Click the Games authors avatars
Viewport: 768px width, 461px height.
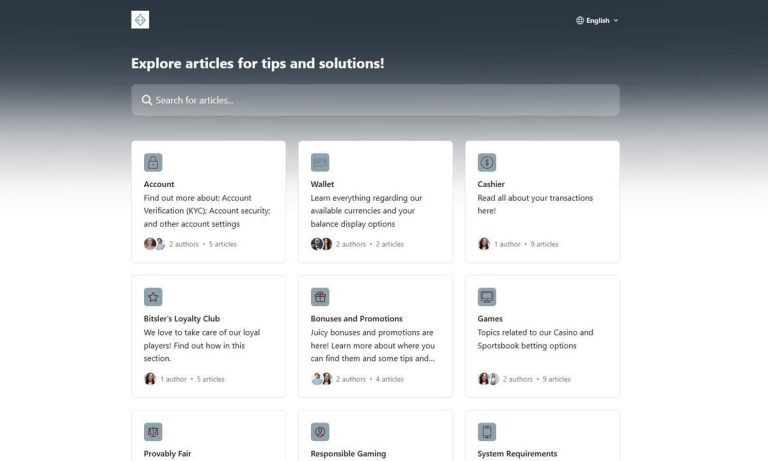click(x=488, y=379)
